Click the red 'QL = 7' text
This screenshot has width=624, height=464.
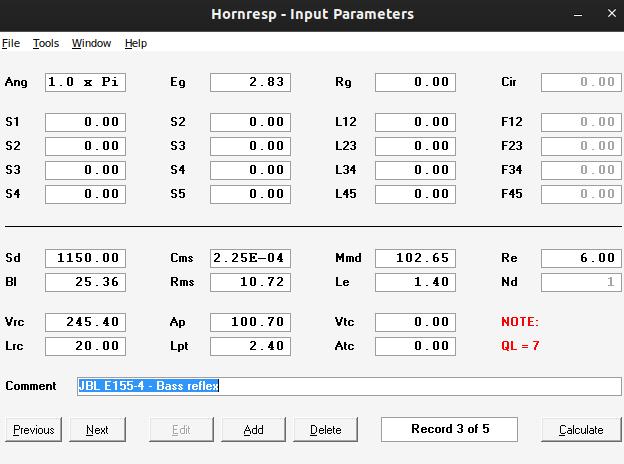[x=520, y=345]
